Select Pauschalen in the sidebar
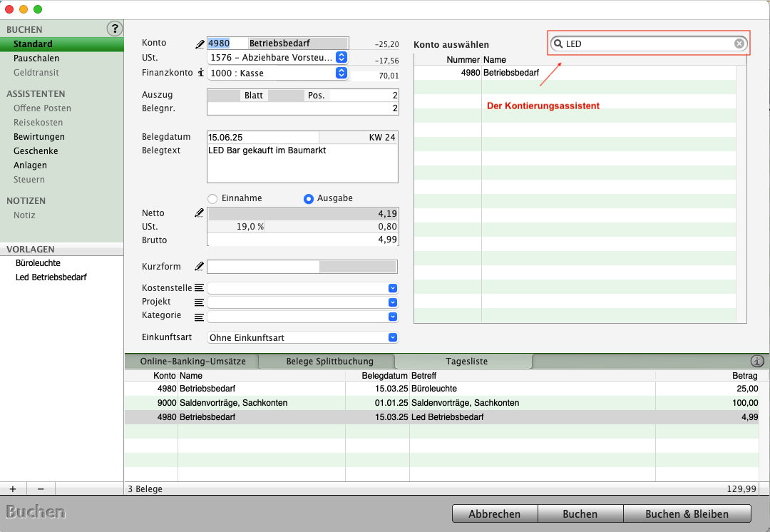Viewport: 770px width, 532px height. pyautogui.click(x=36, y=58)
